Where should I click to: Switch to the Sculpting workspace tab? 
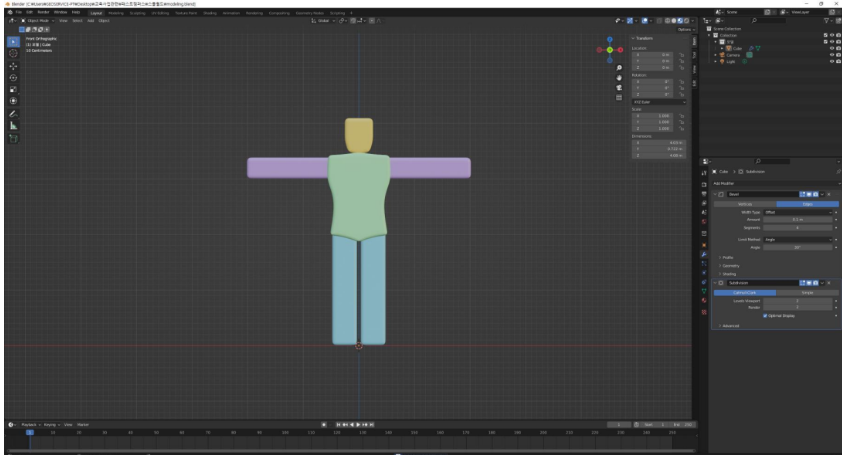point(136,12)
